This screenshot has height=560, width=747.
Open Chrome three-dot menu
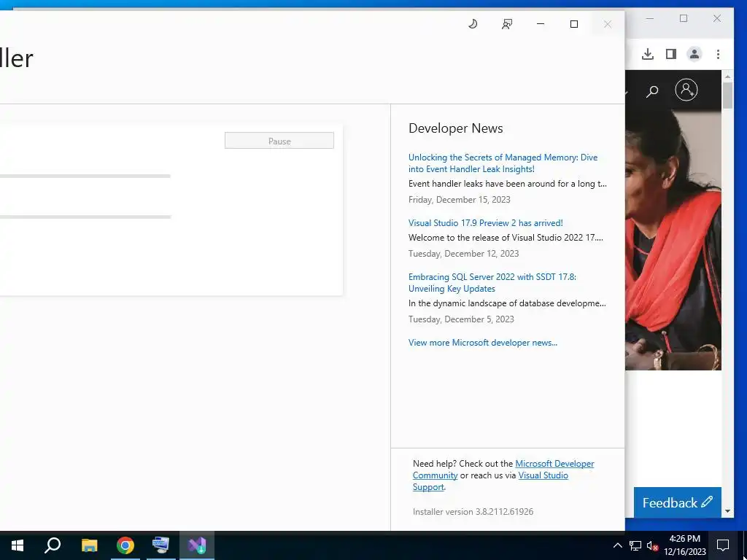pos(718,54)
